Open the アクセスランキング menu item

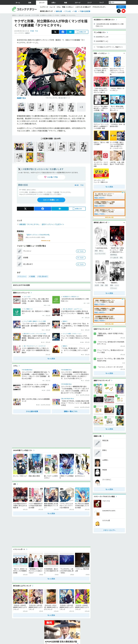(x=99, y=7)
